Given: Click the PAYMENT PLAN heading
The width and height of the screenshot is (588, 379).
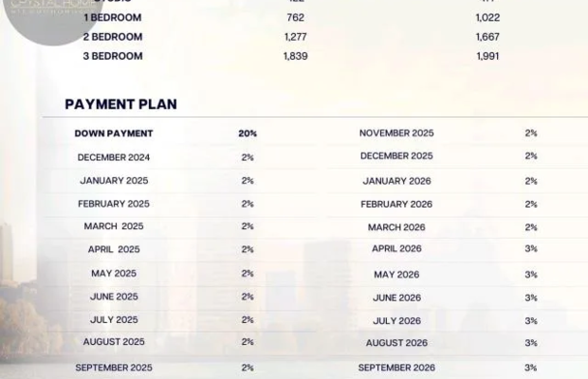Looking at the screenshot, I should click(120, 104).
